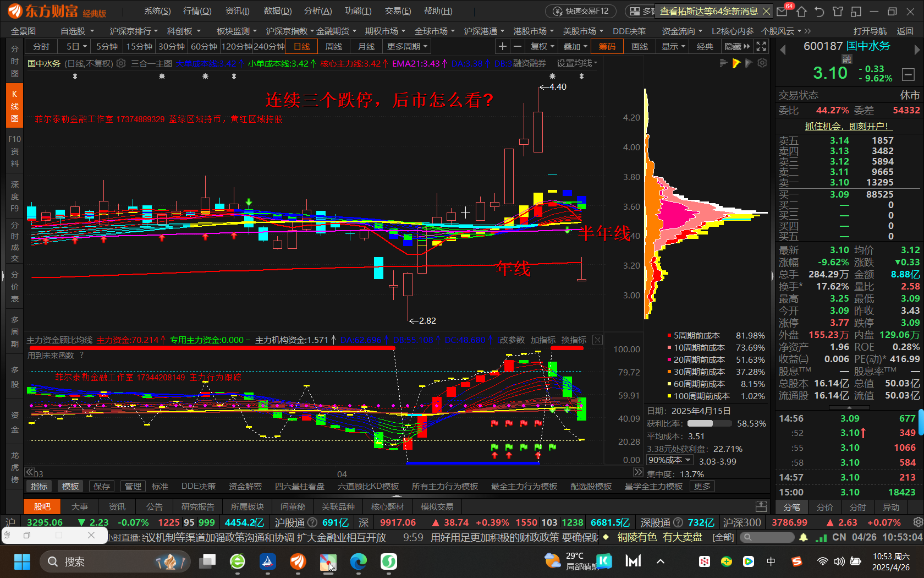This screenshot has width=924, height=578.
Task: Select the 60分钟 period
Action: click(x=204, y=47)
